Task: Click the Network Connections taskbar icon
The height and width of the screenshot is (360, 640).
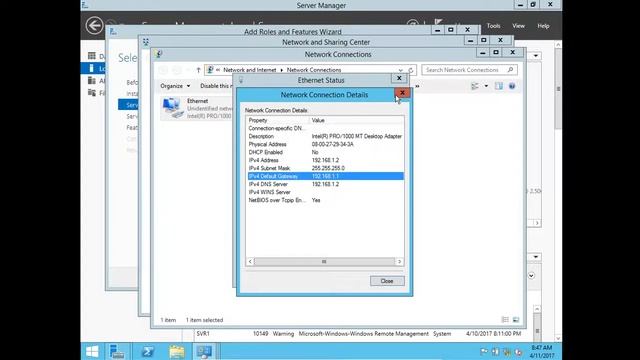Action: (x=204, y=351)
